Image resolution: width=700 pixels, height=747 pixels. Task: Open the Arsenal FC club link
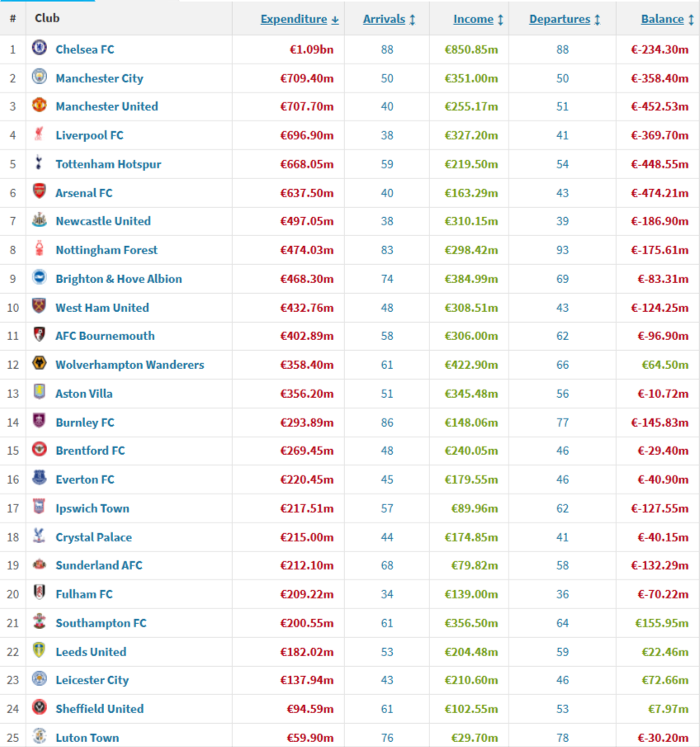tap(84, 193)
